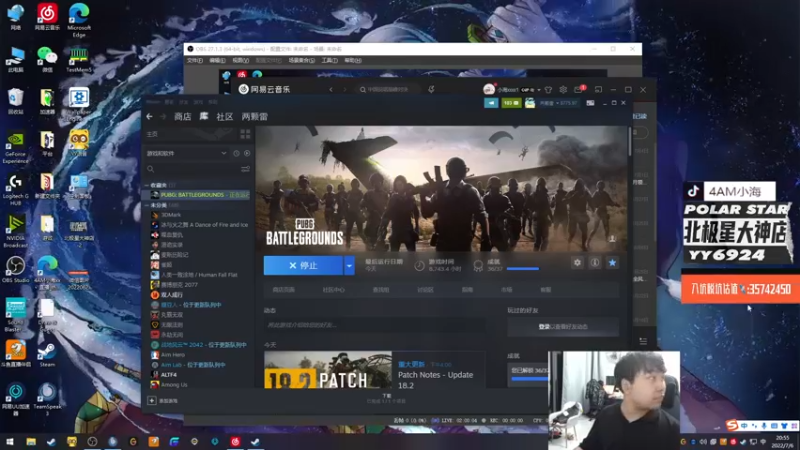Select the 2042 game in update queue
The width and height of the screenshot is (800, 450).
pos(198,345)
